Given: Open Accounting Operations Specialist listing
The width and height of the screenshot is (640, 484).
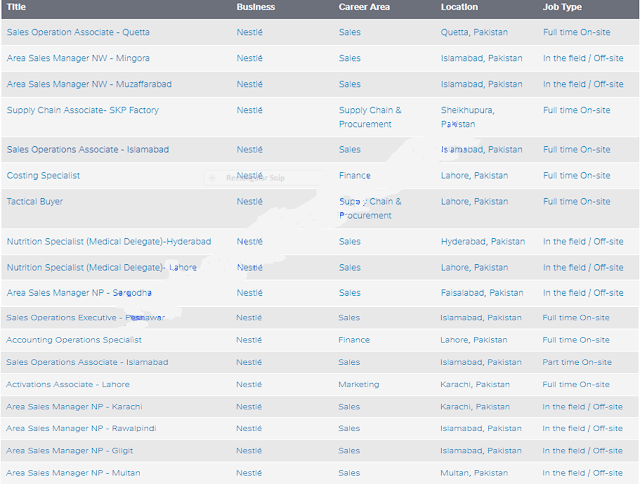Looking at the screenshot, I should (73, 340).
